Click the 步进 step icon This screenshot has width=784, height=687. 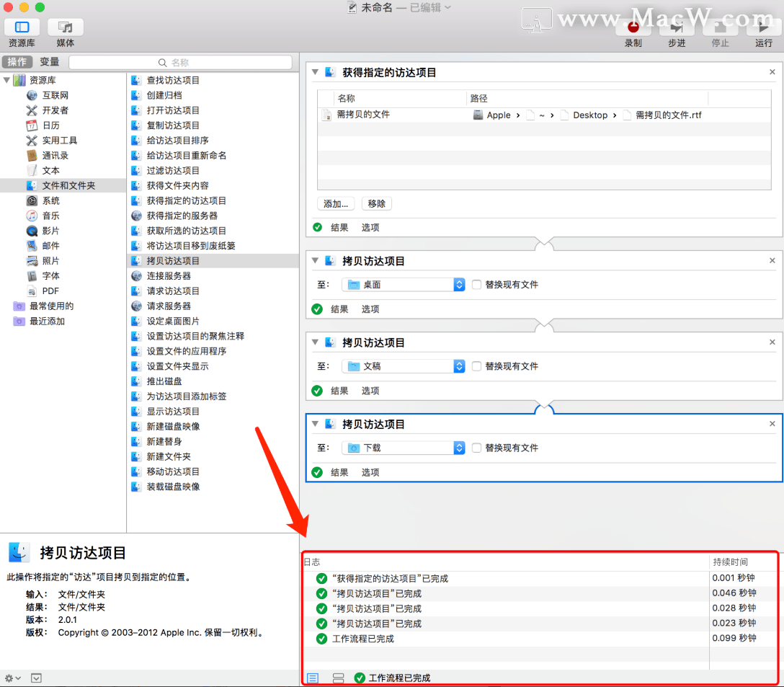pyautogui.click(x=677, y=28)
